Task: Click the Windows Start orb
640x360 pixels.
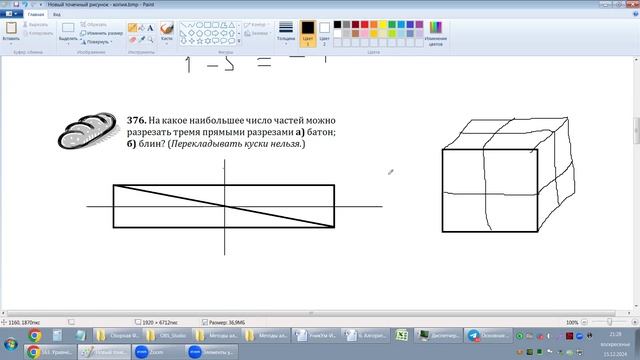Action: point(11,344)
